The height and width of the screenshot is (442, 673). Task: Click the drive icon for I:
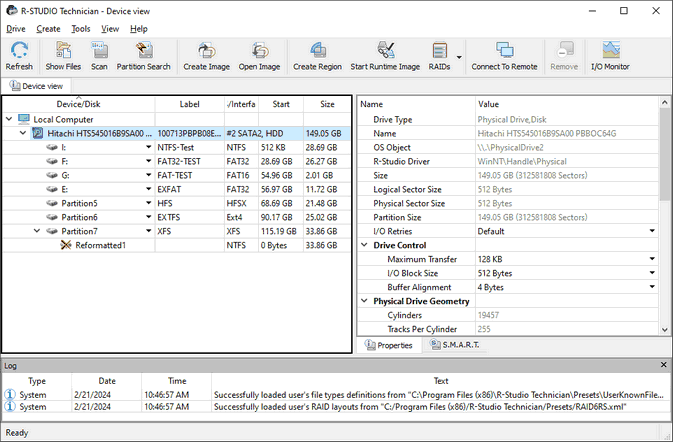(x=52, y=148)
